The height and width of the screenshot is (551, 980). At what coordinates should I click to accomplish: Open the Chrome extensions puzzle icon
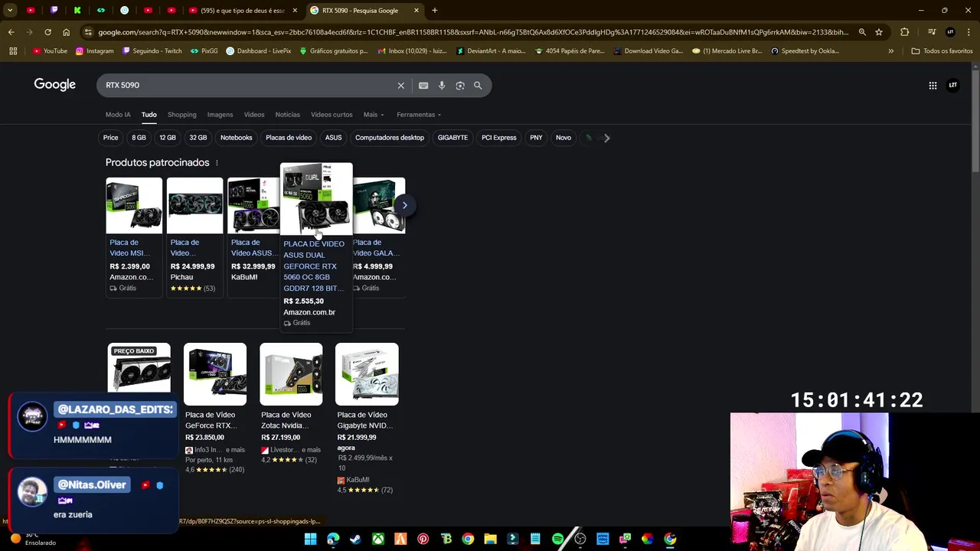pos(905,32)
